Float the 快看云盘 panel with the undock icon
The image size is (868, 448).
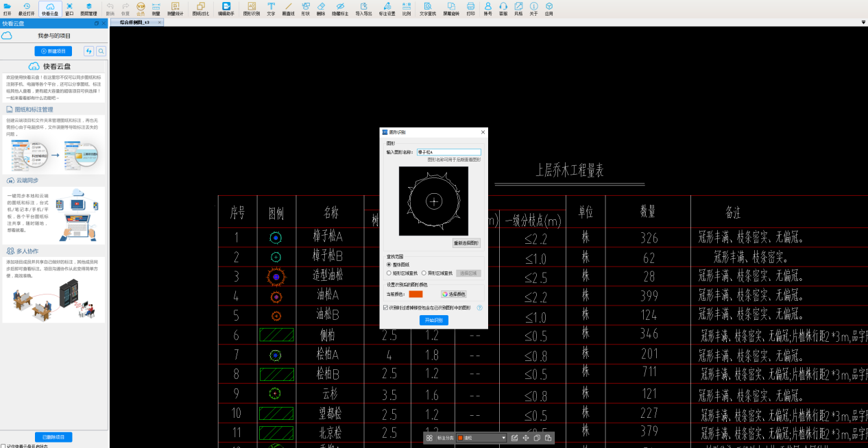tap(96, 23)
